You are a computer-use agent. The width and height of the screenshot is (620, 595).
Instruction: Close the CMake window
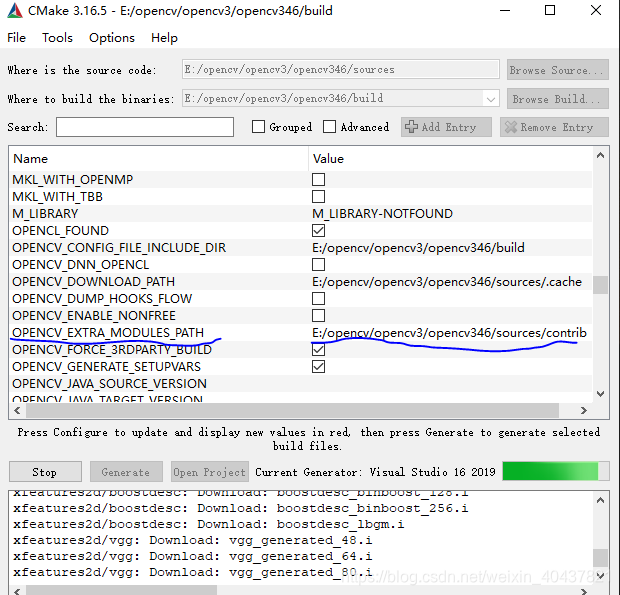596,10
